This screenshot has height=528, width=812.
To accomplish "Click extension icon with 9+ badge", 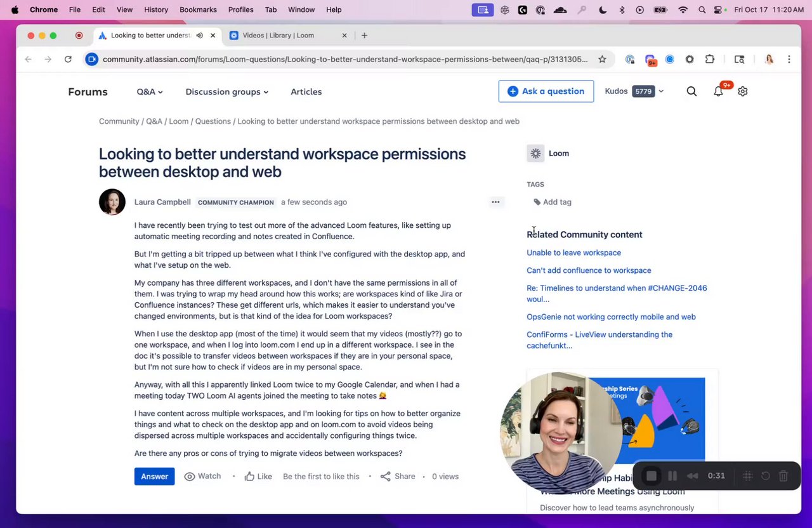I will (650, 60).
